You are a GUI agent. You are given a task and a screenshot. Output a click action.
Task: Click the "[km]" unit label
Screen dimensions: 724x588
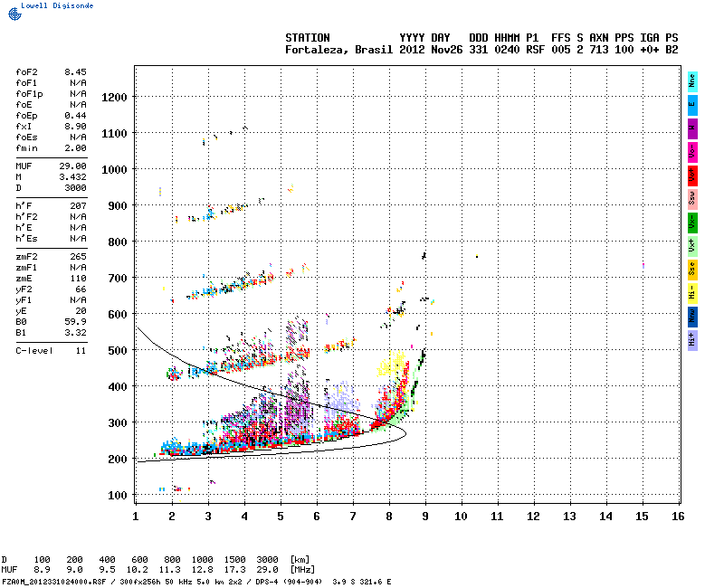point(300,560)
